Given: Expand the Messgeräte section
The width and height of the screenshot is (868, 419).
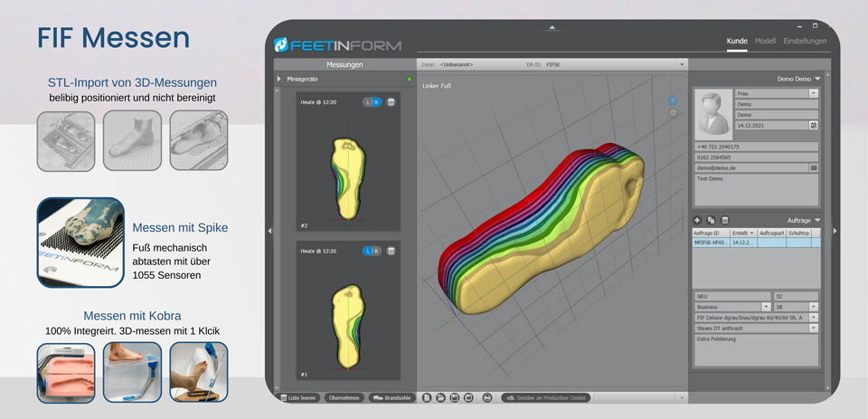Looking at the screenshot, I should (x=279, y=80).
